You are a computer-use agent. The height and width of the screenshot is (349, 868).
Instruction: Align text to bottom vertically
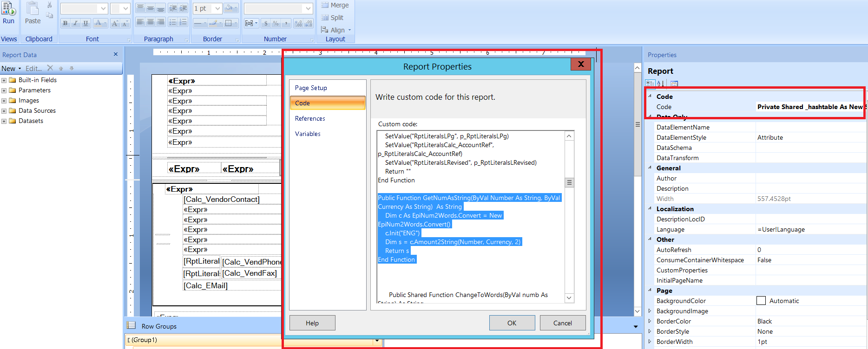pos(161,8)
